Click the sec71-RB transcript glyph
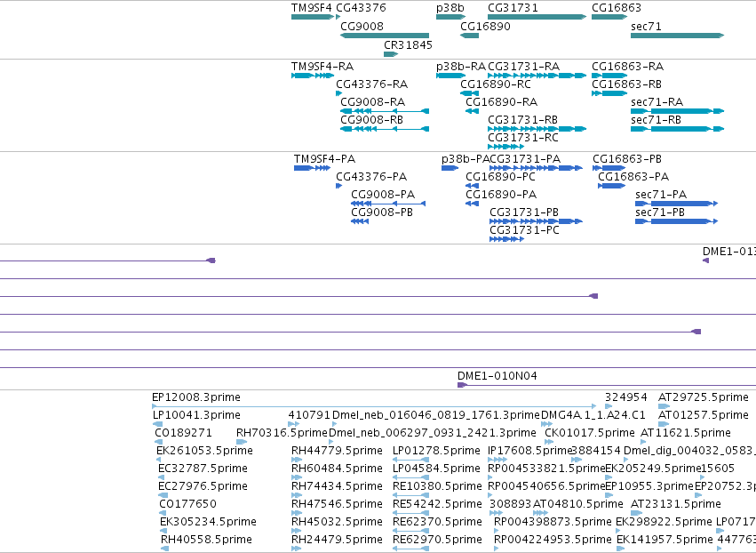 point(678,129)
